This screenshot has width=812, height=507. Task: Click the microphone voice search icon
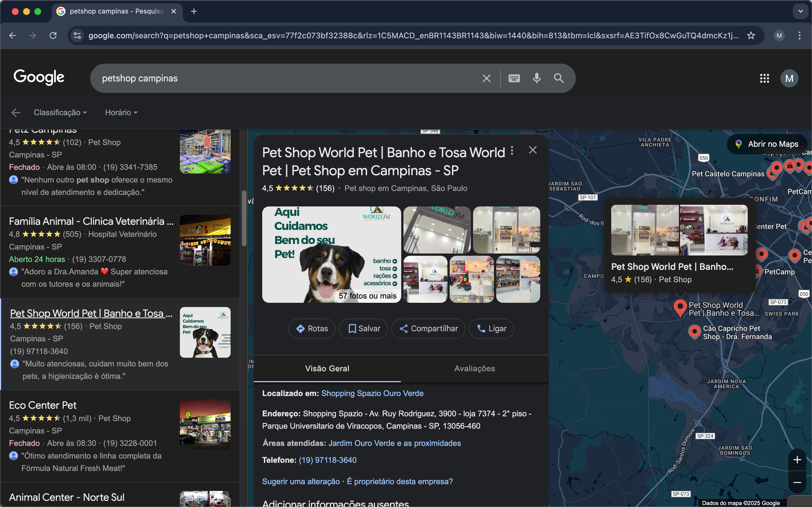tap(537, 78)
